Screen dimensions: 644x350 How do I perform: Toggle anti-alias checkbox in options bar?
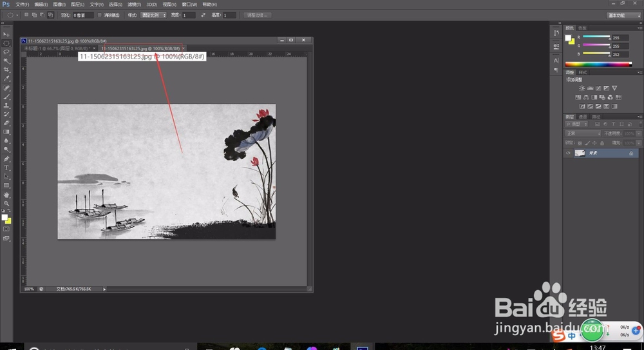coord(99,15)
